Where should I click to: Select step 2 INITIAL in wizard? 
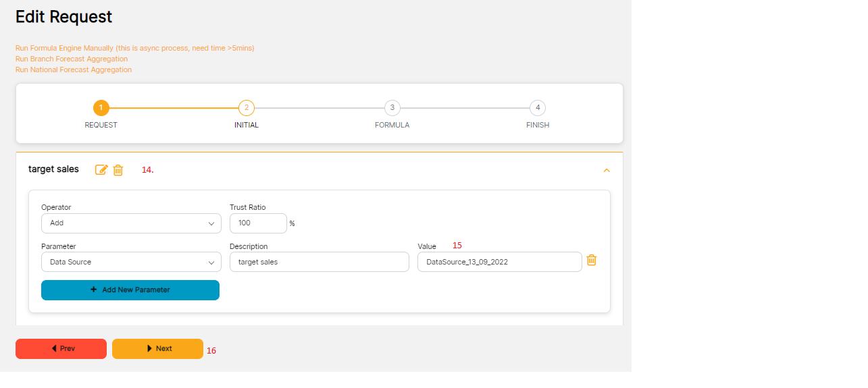click(x=247, y=108)
